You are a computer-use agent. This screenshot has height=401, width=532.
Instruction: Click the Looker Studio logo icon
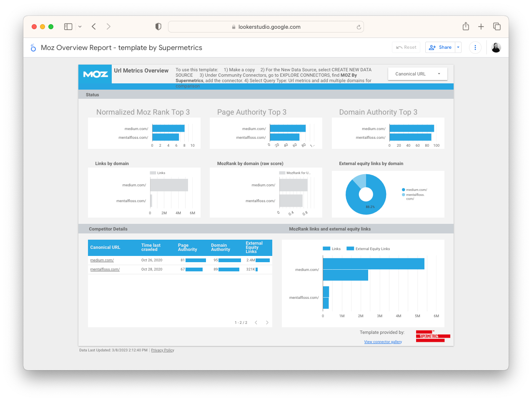coord(33,48)
